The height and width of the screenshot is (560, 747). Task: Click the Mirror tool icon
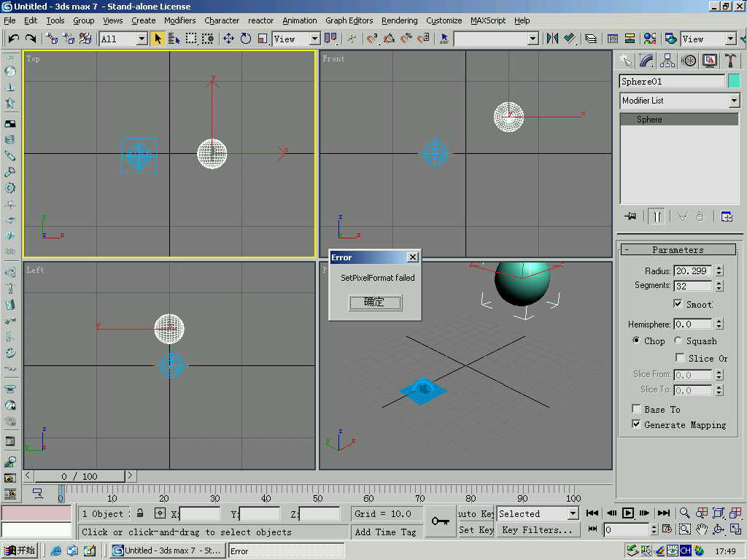click(553, 39)
